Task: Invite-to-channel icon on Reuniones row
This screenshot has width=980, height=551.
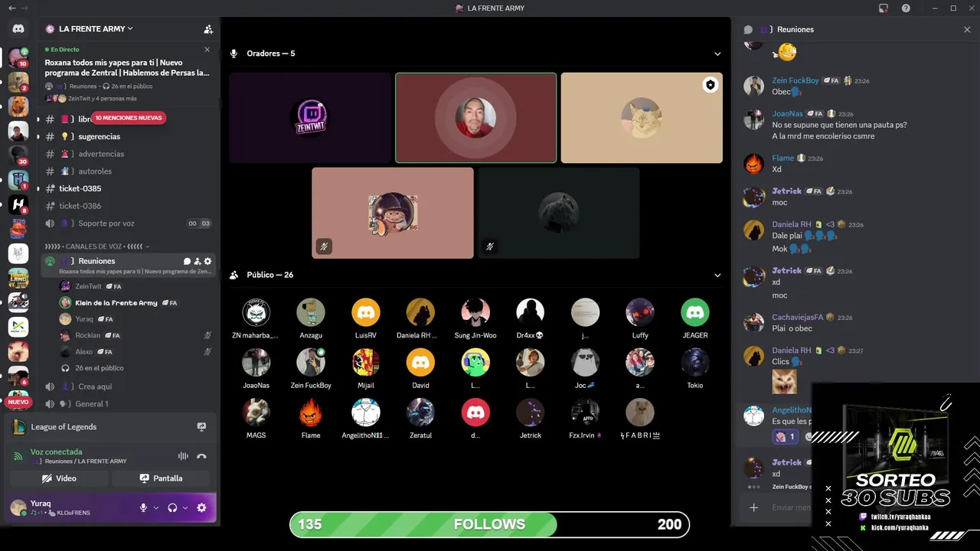Action: (197, 261)
